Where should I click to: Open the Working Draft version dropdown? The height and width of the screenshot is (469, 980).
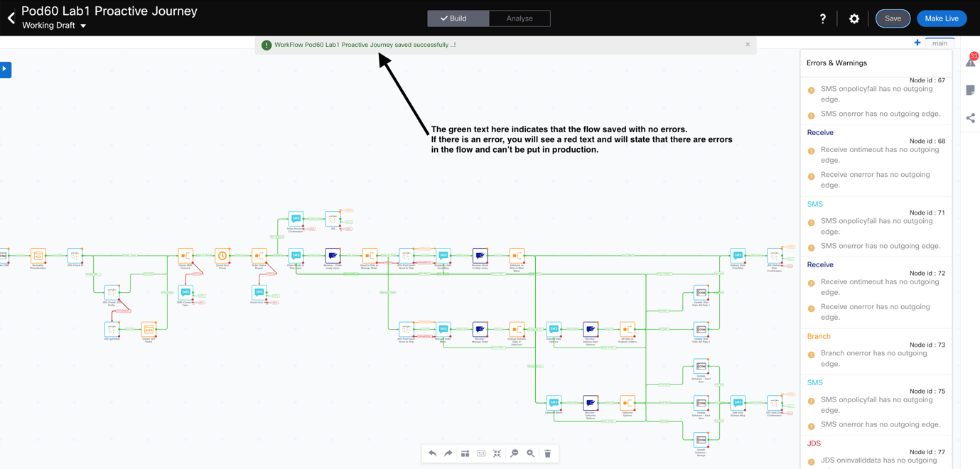coord(54,26)
